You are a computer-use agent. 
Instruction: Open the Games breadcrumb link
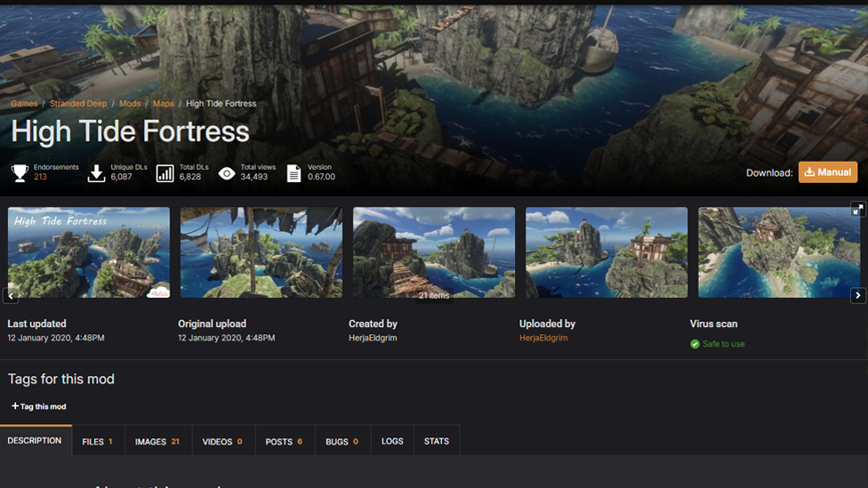[24, 103]
